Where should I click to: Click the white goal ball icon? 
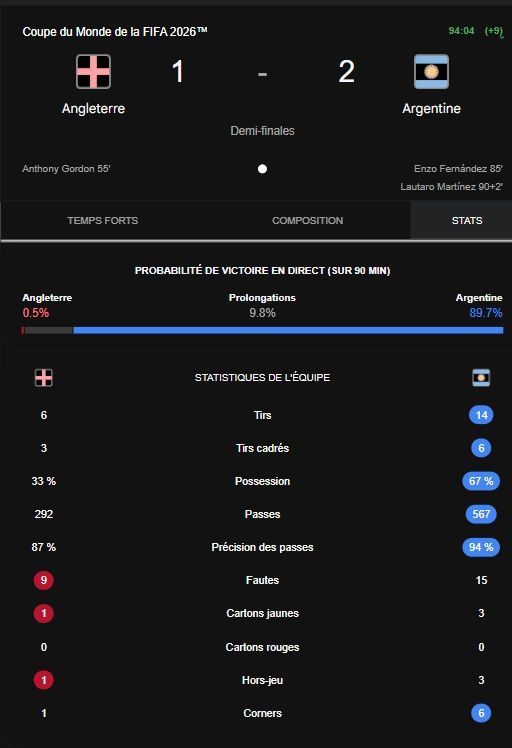(262, 169)
